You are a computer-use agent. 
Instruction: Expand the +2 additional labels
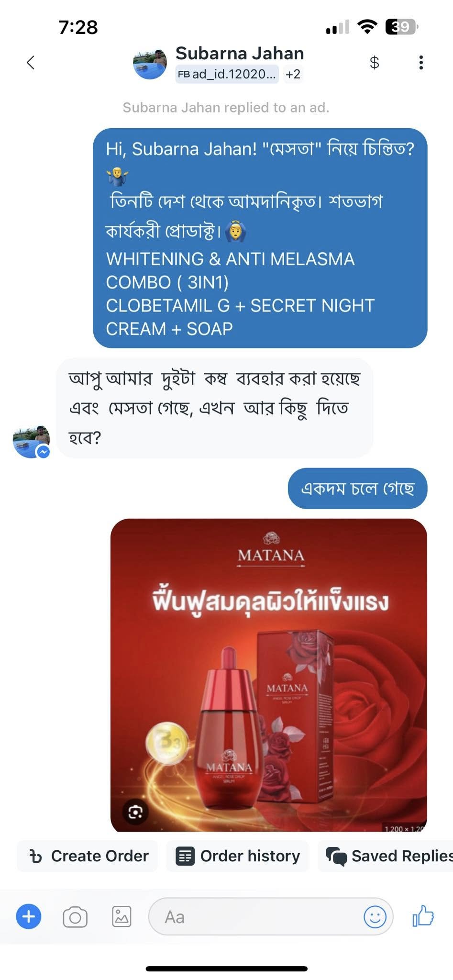[x=293, y=74]
